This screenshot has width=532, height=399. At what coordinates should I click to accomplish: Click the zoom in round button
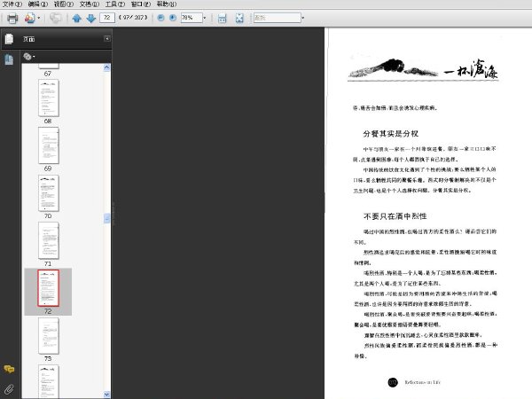[173, 18]
